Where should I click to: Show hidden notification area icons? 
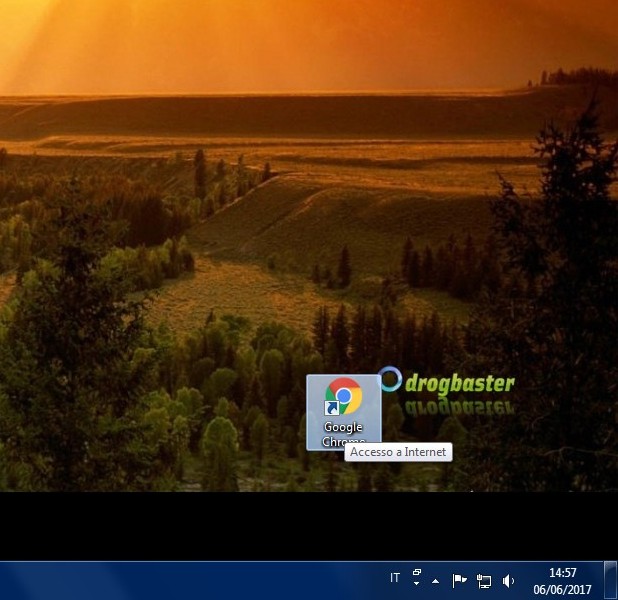click(x=435, y=580)
